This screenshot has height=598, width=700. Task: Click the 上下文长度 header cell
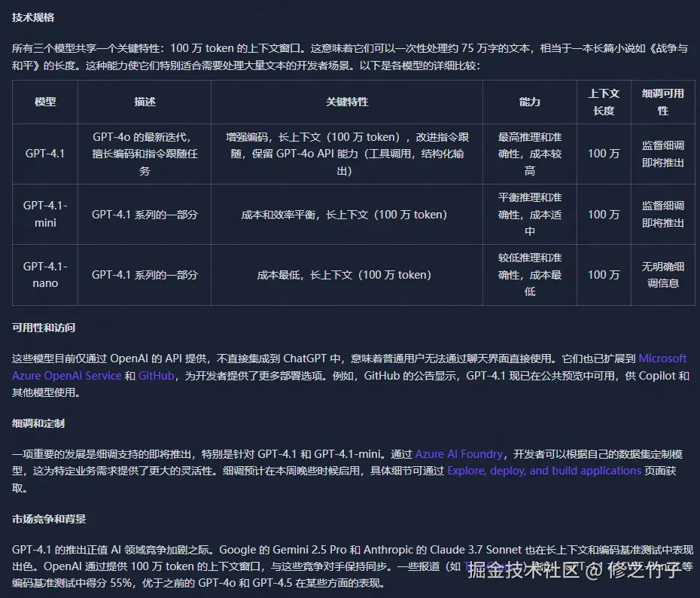click(604, 102)
